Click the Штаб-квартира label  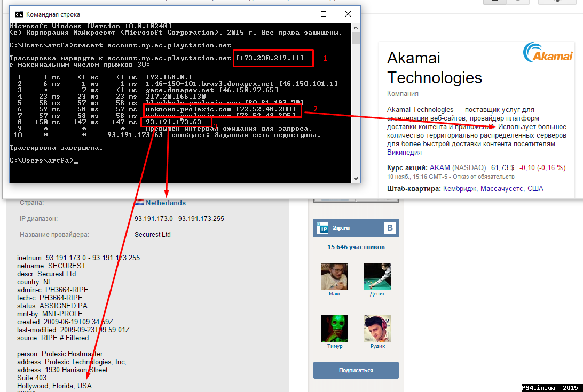[x=414, y=188]
